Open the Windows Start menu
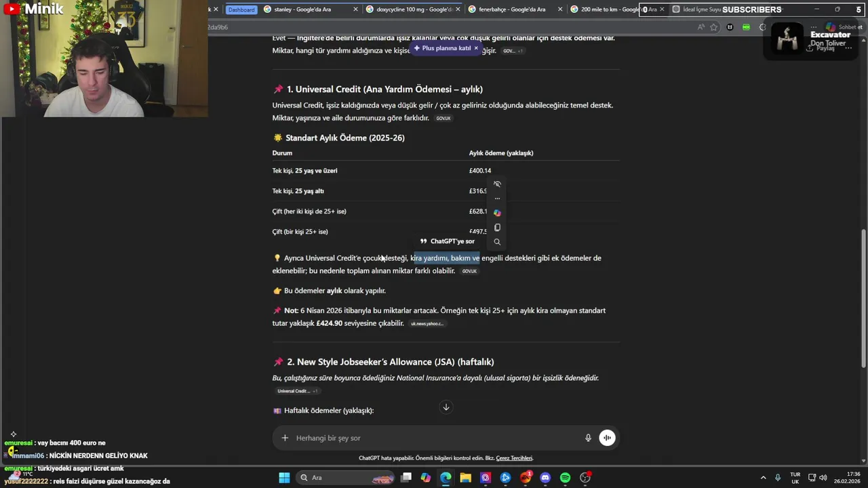The image size is (868, 488). (x=284, y=478)
